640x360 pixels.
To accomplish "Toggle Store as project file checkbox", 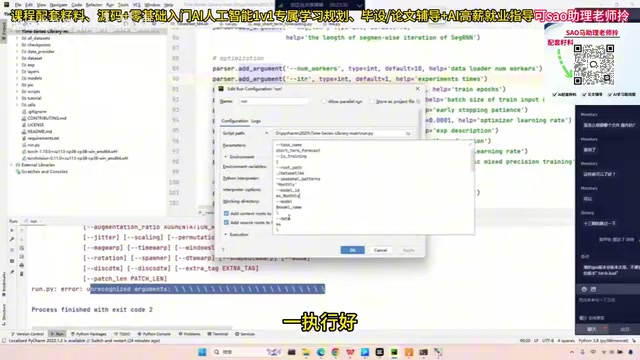I will (371, 101).
